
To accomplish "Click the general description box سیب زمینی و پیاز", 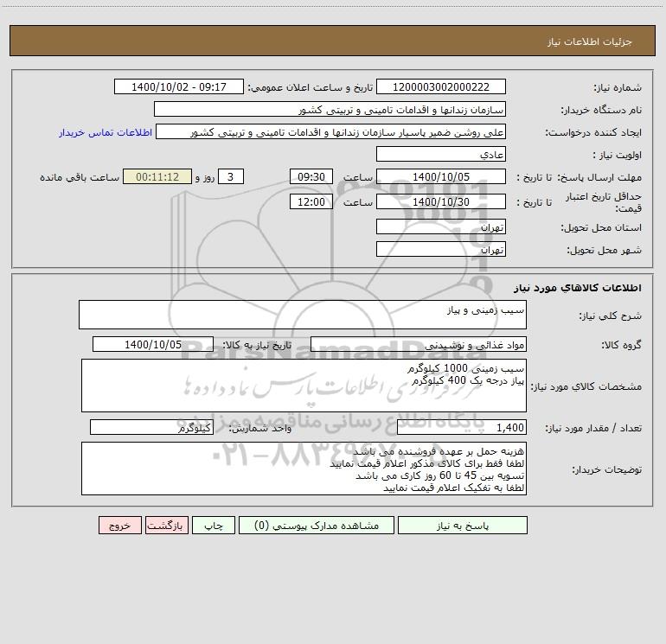I will pyautogui.click(x=303, y=315).
